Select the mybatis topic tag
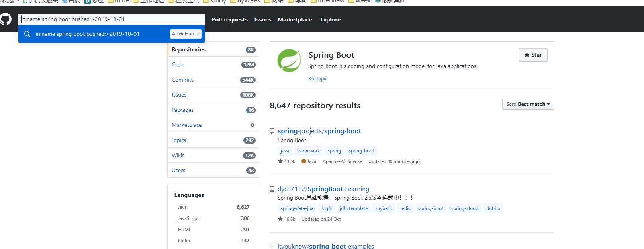Screen dimensions: 644x249 pos(384,208)
